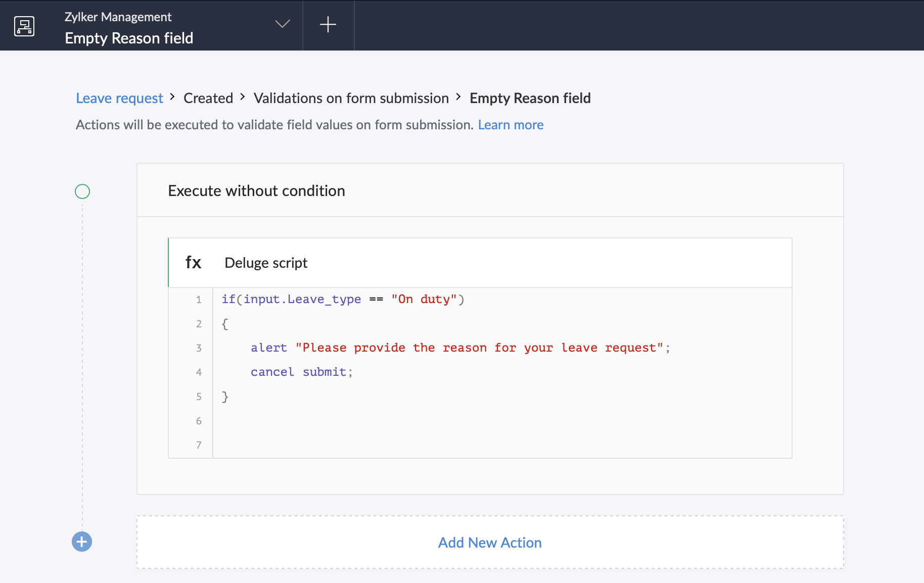
Task: Click the Empty Reason field breadcrumb
Action: [530, 98]
